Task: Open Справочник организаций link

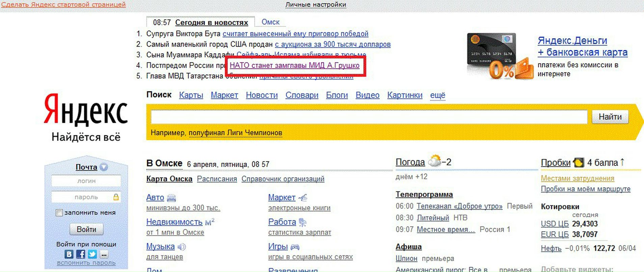Action: click(283, 179)
